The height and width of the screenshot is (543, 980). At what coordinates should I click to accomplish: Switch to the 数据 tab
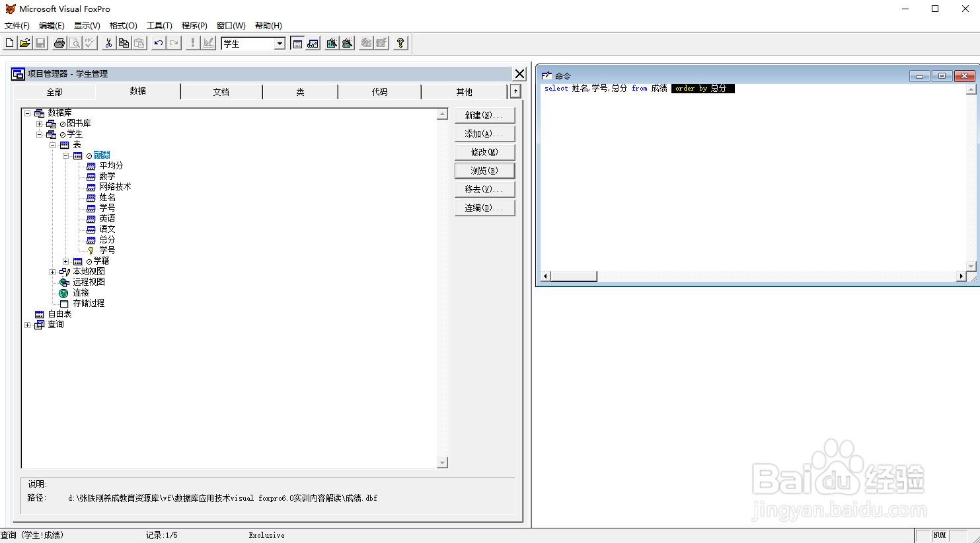point(138,91)
